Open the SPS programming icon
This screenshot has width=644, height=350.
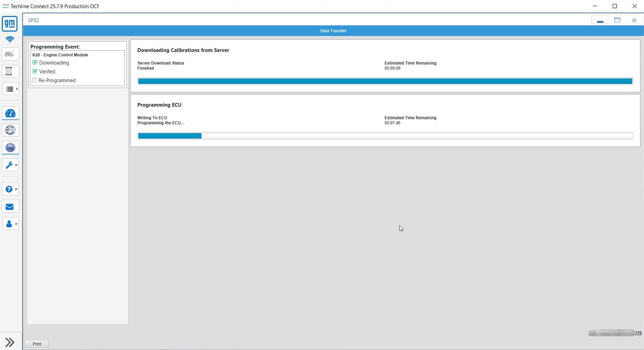(x=10, y=147)
